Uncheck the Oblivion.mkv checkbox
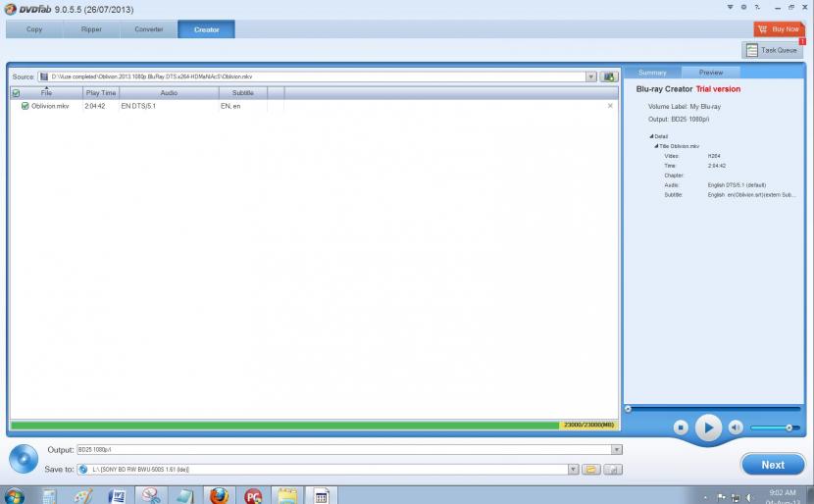The height and width of the screenshot is (504, 814). [25, 105]
